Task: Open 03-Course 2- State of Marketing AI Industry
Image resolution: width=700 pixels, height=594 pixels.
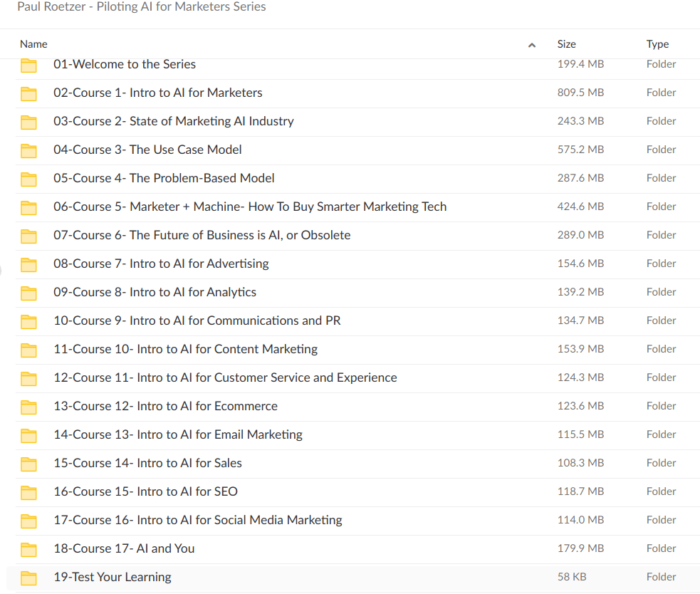Action: [x=173, y=121]
